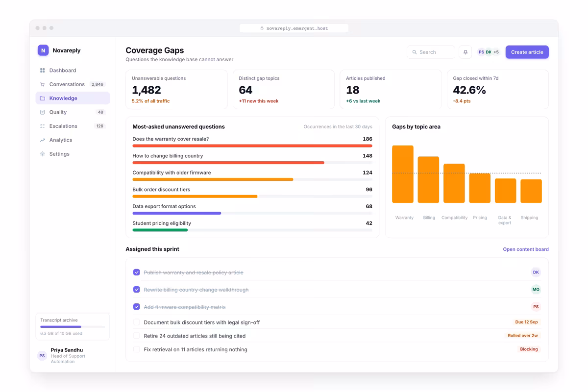Click the DK avatar in header
The width and height of the screenshot is (588, 392).
point(489,52)
